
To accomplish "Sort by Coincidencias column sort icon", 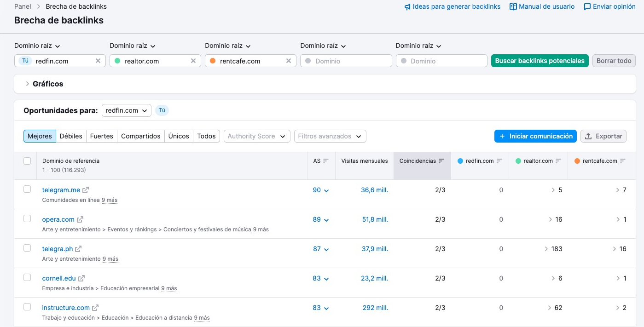I will coord(441,161).
